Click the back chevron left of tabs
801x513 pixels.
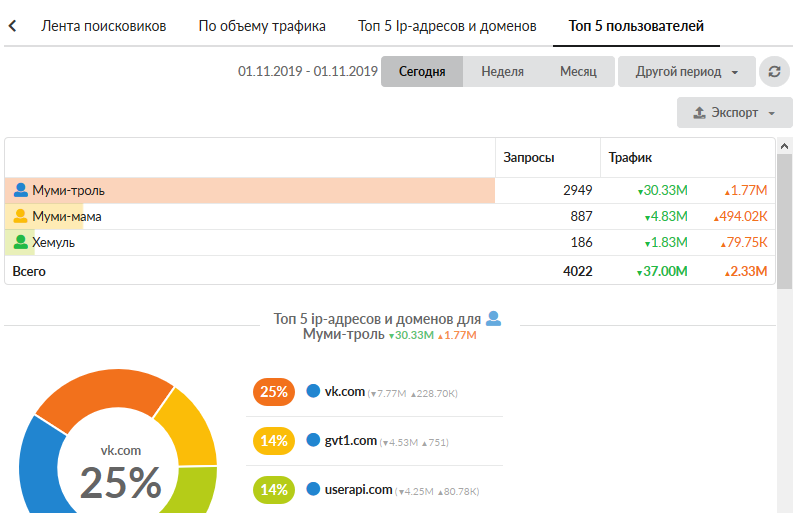(x=12, y=26)
